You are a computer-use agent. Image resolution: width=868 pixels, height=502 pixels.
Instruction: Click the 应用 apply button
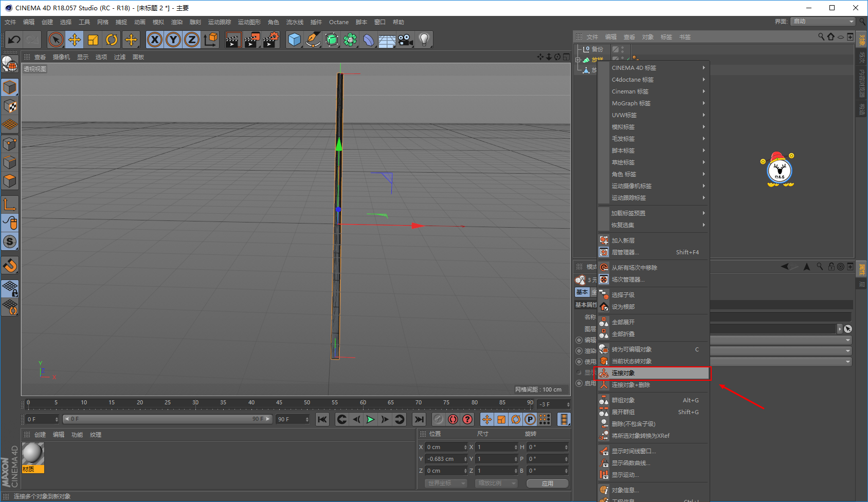click(x=548, y=484)
